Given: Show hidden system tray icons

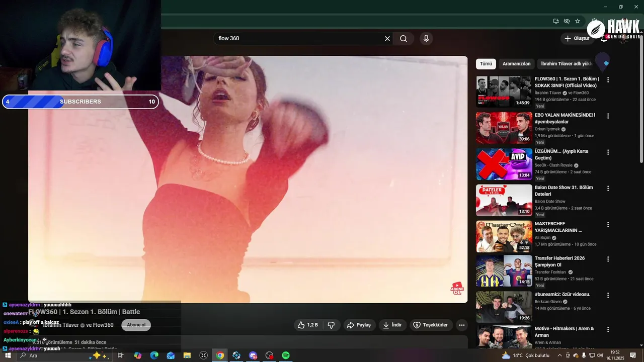Looking at the screenshot, I should [559, 355].
